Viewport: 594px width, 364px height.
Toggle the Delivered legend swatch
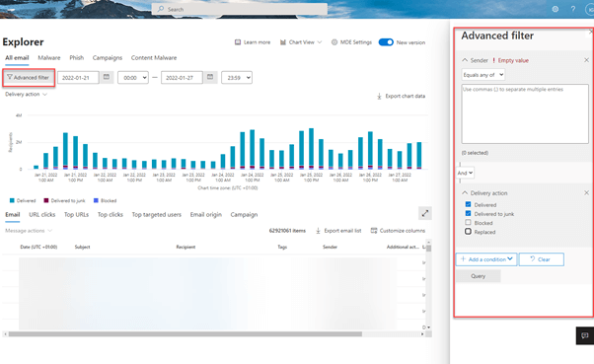pos(12,201)
